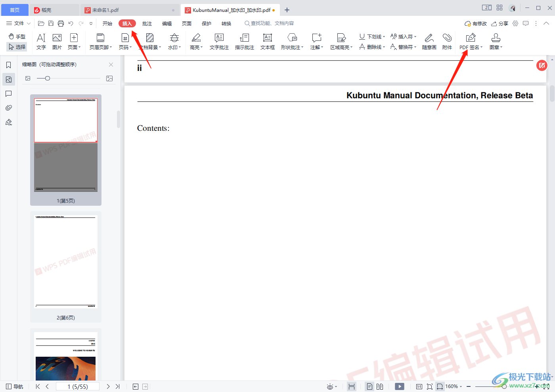The width and height of the screenshot is (555, 392).
Task: Open the 图章 stamp tool
Action: (496, 42)
